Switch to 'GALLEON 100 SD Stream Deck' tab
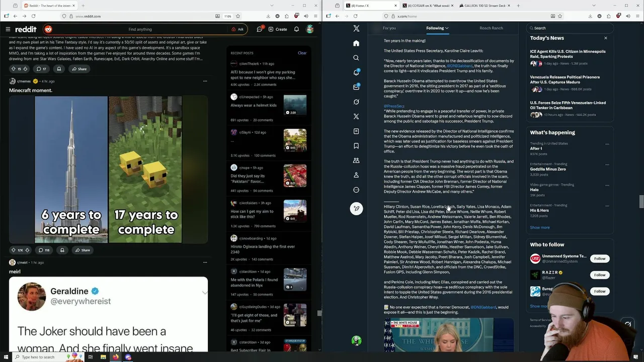644x362 pixels. [485, 6]
